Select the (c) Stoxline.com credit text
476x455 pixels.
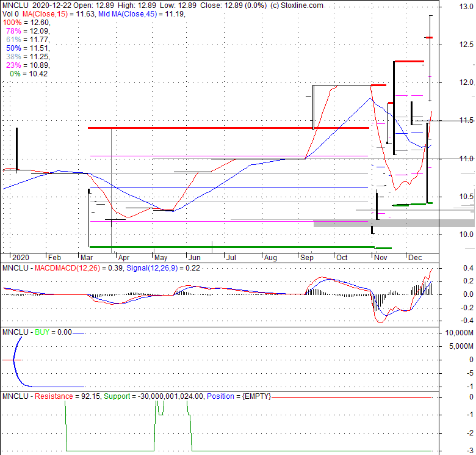point(297,5)
